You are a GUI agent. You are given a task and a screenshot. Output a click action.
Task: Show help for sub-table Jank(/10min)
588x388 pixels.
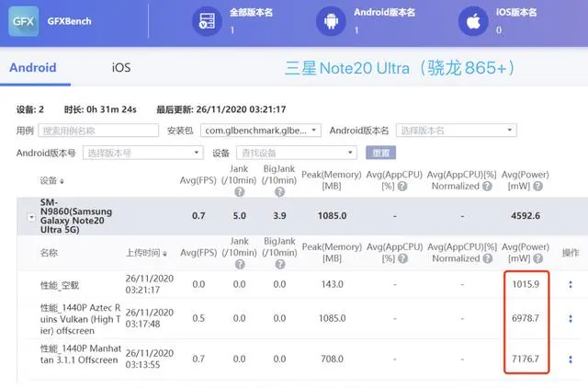(240, 265)
